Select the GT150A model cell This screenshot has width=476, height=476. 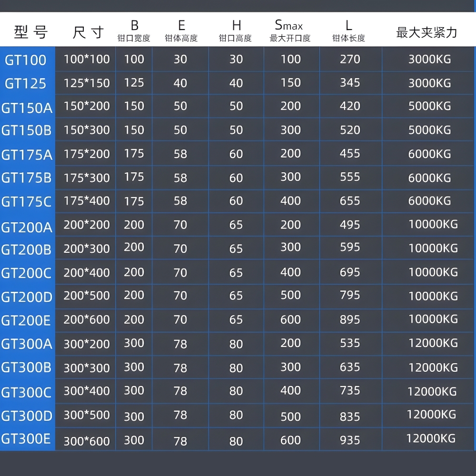click(27, 108)
